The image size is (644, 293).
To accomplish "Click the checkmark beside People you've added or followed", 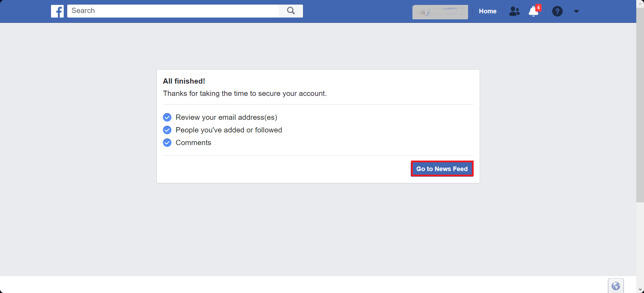I will tap(167, 130).
